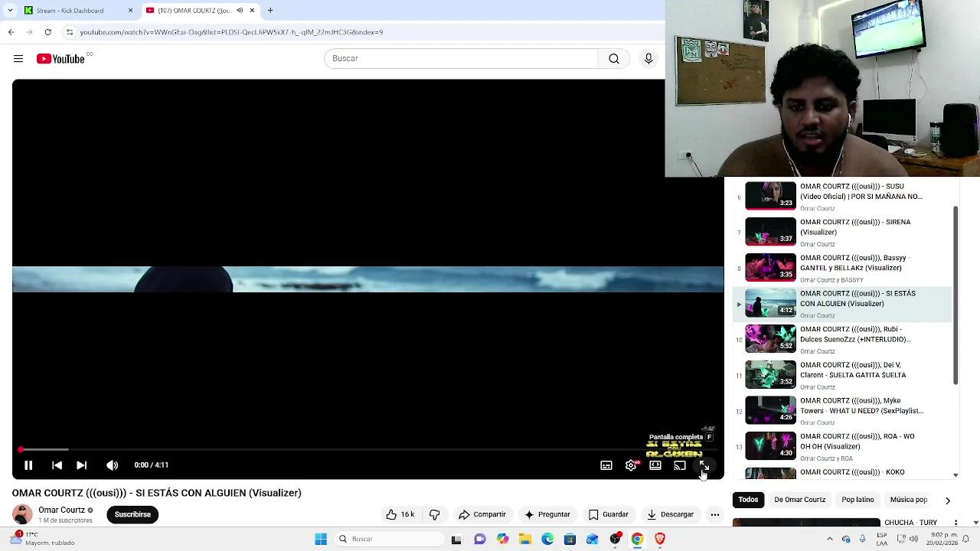Go back in browser history

pos(11,32)
